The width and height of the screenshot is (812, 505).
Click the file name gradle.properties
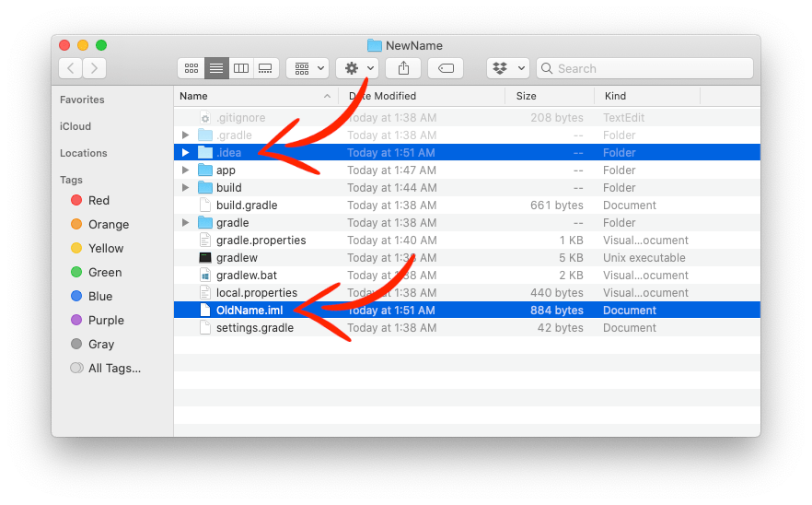(x=261, y=240)
